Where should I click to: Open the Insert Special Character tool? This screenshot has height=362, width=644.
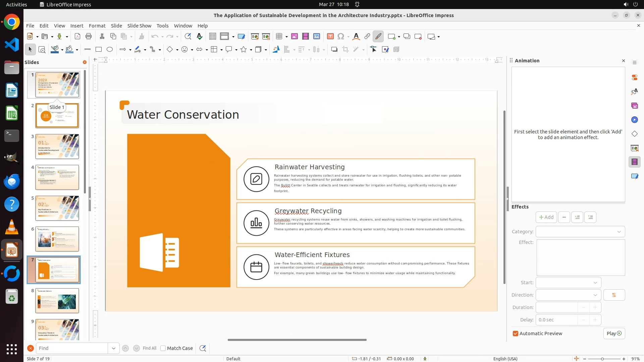coord(341,37)
